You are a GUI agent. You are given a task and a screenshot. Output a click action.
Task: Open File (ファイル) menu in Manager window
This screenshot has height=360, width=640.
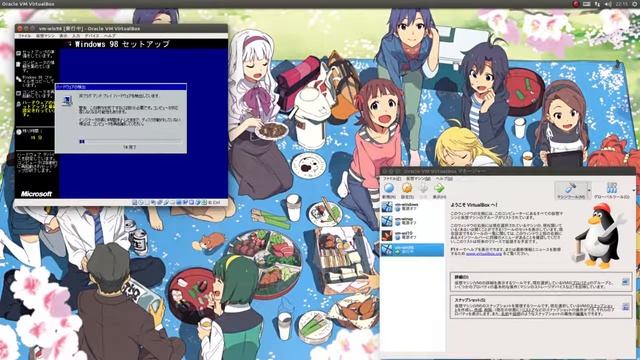pyautogui.click(x=391, y=179)
